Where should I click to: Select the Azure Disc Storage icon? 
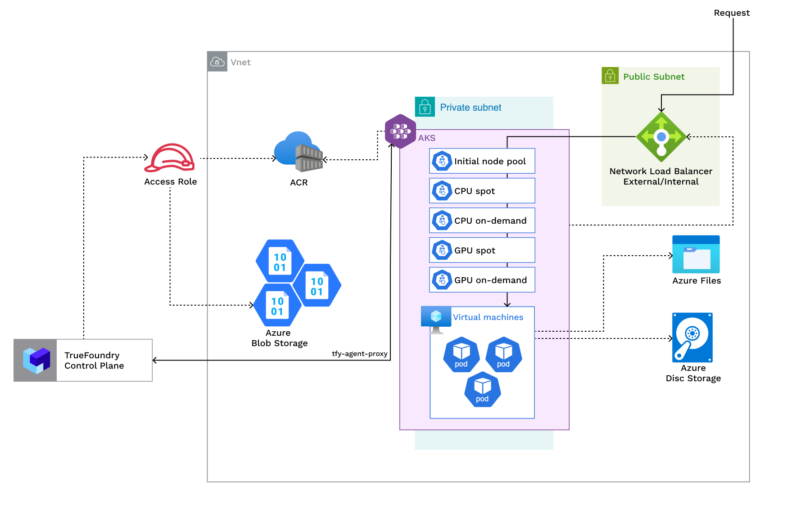(692, 338)
